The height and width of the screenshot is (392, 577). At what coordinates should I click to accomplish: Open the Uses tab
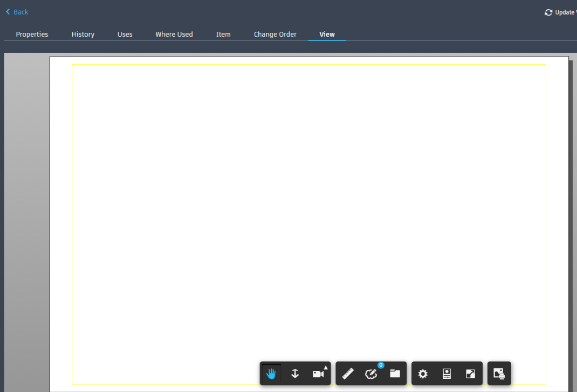pos(125,34)
